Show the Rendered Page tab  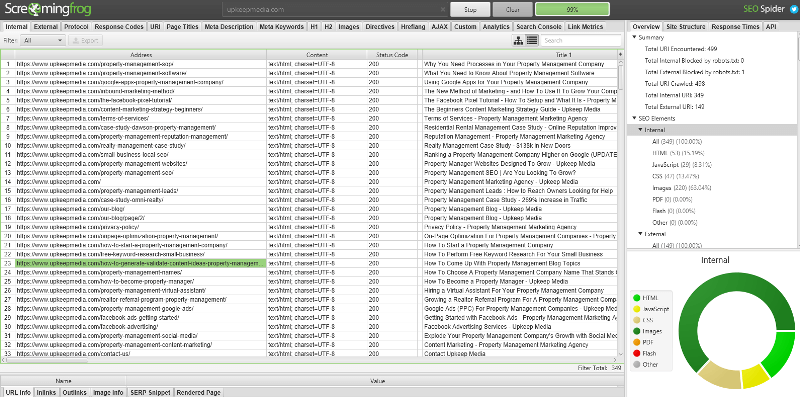pos(198,392)
